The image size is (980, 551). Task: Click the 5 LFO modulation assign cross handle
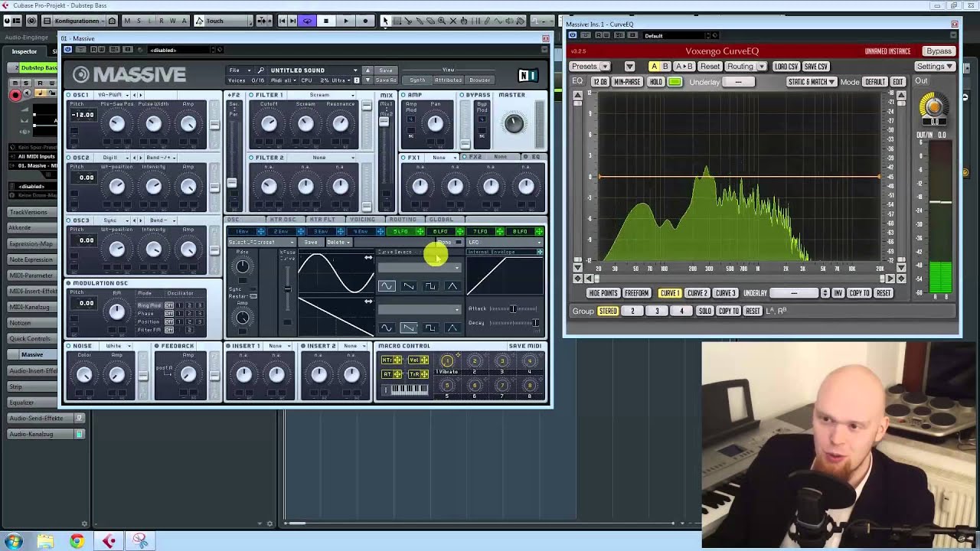pos(420,231)
